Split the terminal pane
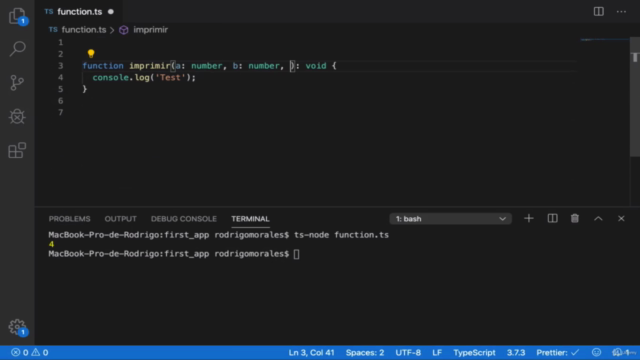The image size is (640, 360). 552,219
